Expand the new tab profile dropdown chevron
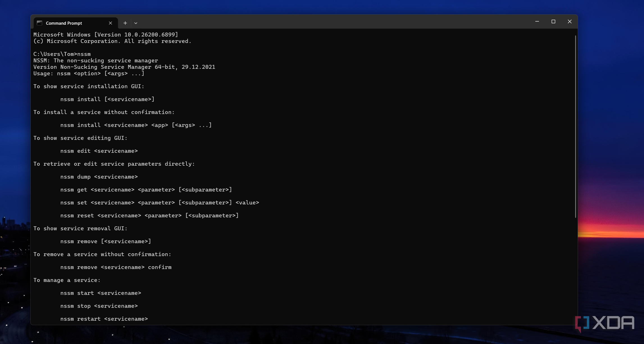The width and height of the screenshot is (644, 344). [x=136, y=23]
